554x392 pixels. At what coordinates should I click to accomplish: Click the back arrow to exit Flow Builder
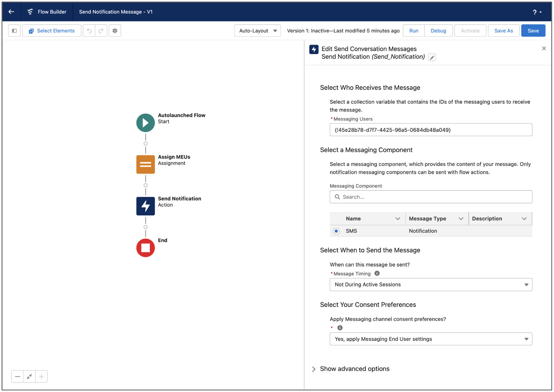point(11,12)
